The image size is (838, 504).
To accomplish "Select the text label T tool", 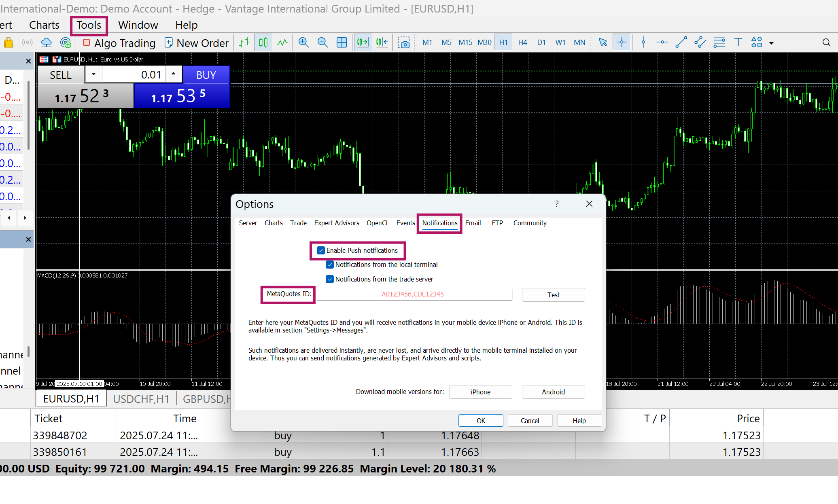I will pyautogui.click(x=738, y=42).
